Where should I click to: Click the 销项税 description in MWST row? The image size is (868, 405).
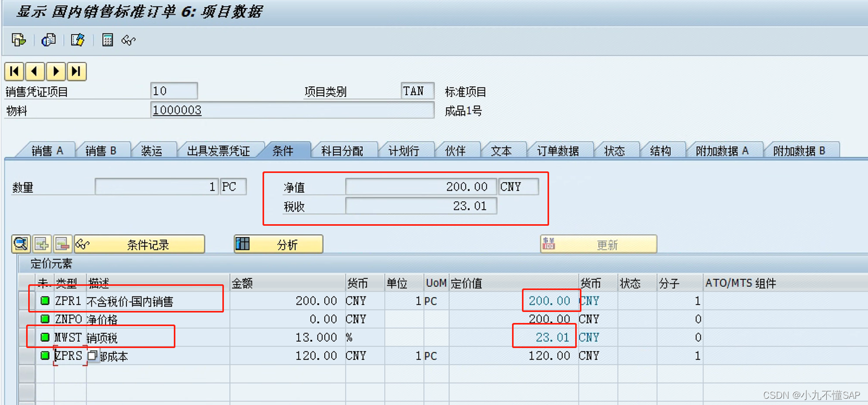pyautogui.click(x=102, y=338)
